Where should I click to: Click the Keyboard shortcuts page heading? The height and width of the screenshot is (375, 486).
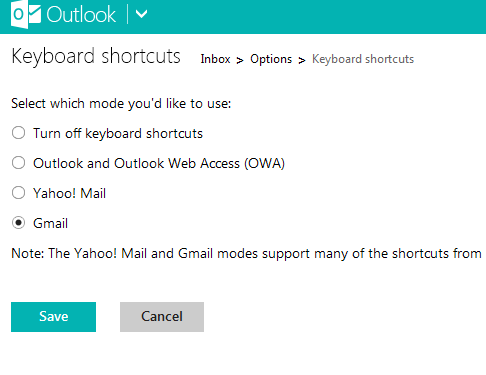[x=96, y=56]
